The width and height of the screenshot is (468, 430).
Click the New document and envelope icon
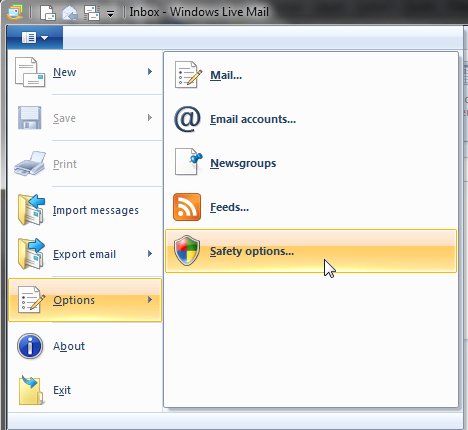click(30, 72)
